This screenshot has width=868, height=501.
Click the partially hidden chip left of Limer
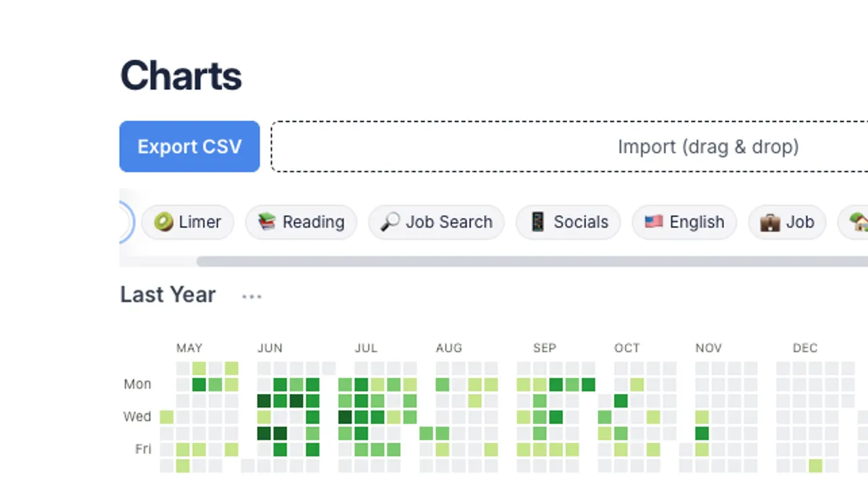(x=127, y=222)
